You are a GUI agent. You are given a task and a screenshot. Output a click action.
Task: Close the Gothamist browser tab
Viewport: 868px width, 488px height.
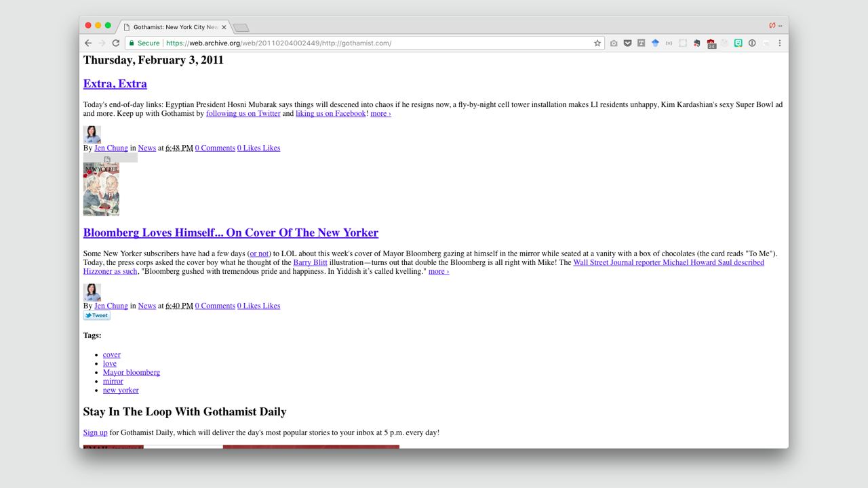(224, 27)
